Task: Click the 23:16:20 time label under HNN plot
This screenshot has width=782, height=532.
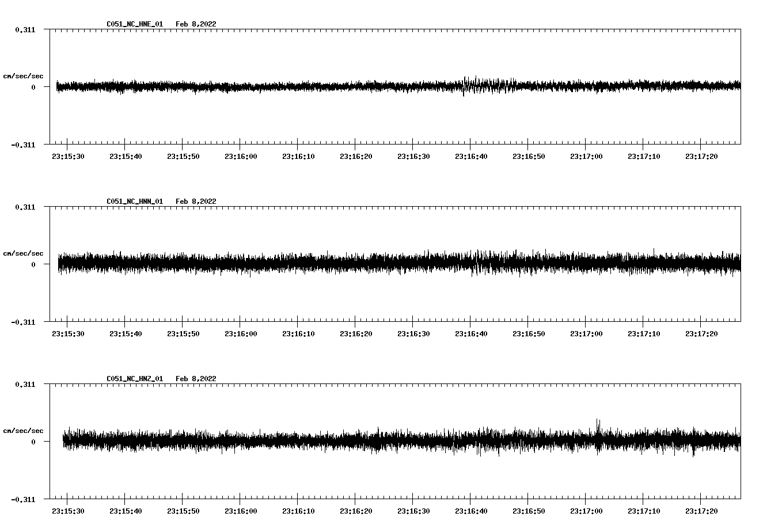Action: coord(356,334)
